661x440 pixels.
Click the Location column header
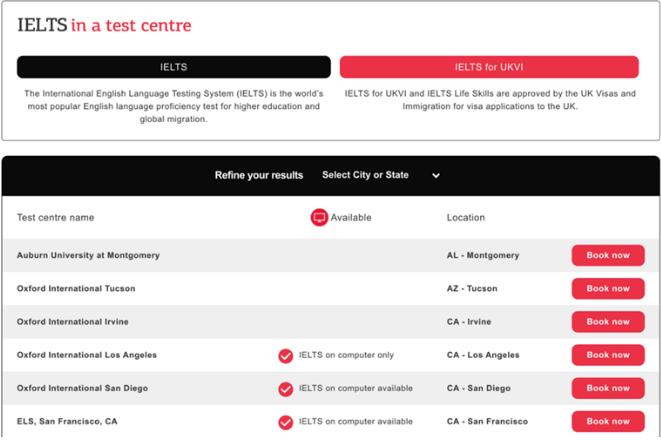466,217
